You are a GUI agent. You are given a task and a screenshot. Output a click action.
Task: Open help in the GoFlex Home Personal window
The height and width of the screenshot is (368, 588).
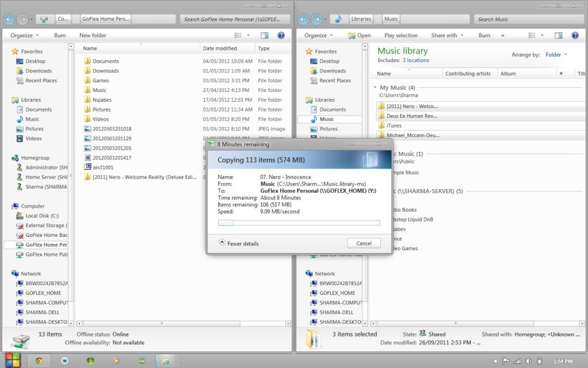click(281, 35)
